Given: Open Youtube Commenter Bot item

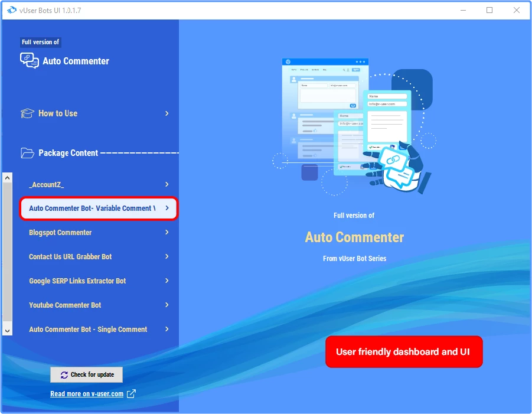Looking at the screenshot, I should (99, 305).
